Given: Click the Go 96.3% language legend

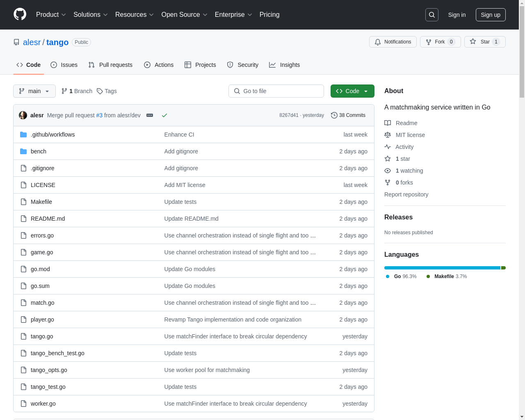Looking at the screenshot, I should coord(401,276).
